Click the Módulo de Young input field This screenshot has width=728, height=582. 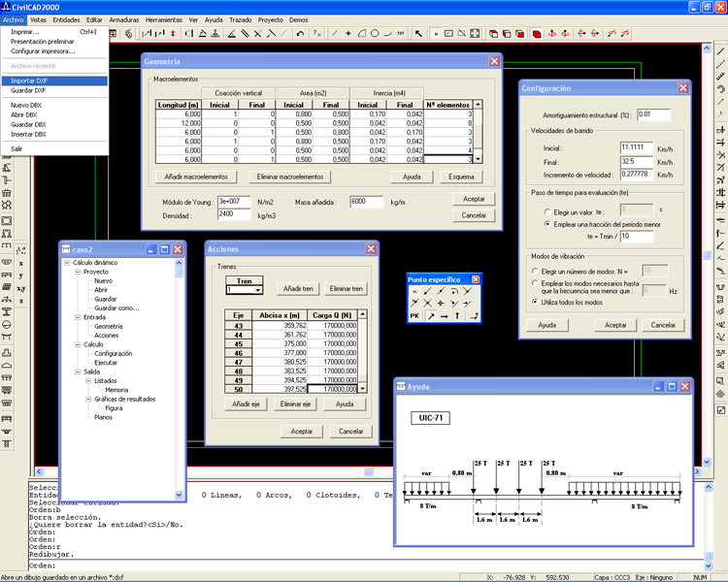pos(234,202)
